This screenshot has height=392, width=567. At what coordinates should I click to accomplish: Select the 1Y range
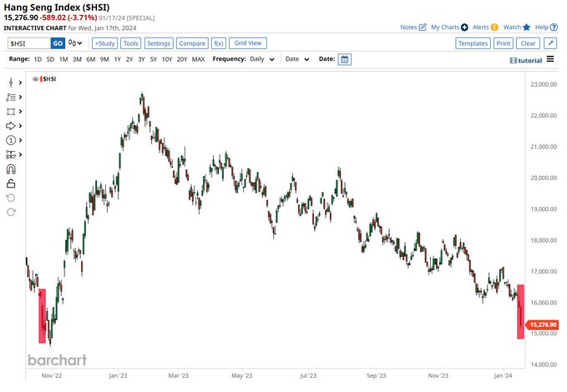(x=117, y=59)
